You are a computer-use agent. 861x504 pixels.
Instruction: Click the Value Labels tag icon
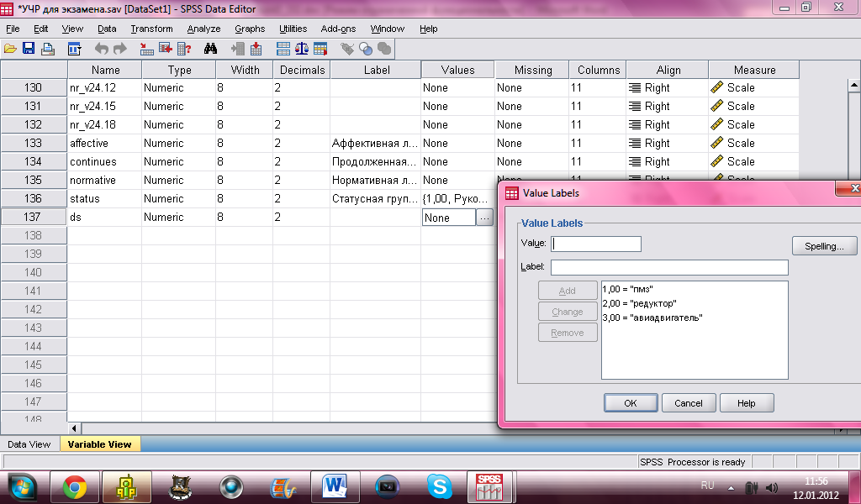(347, 49)
